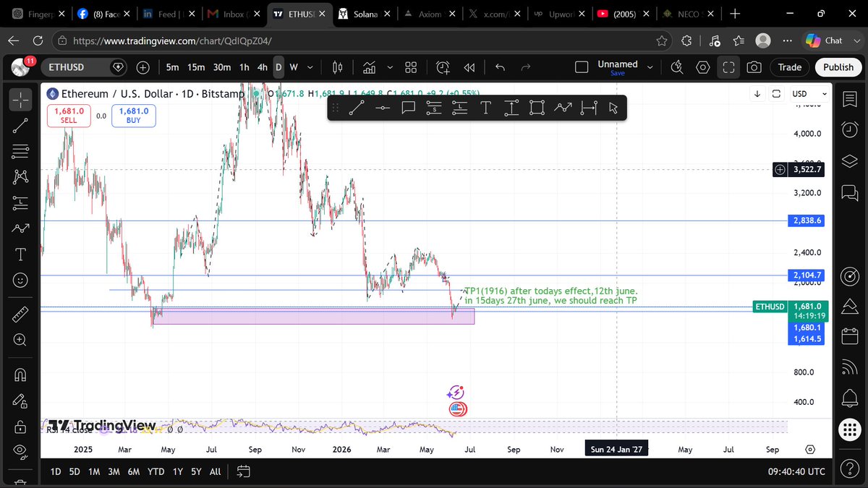Choose the 1D date range tab
Screen dimensions: 868x488
[x=56, y=471]
